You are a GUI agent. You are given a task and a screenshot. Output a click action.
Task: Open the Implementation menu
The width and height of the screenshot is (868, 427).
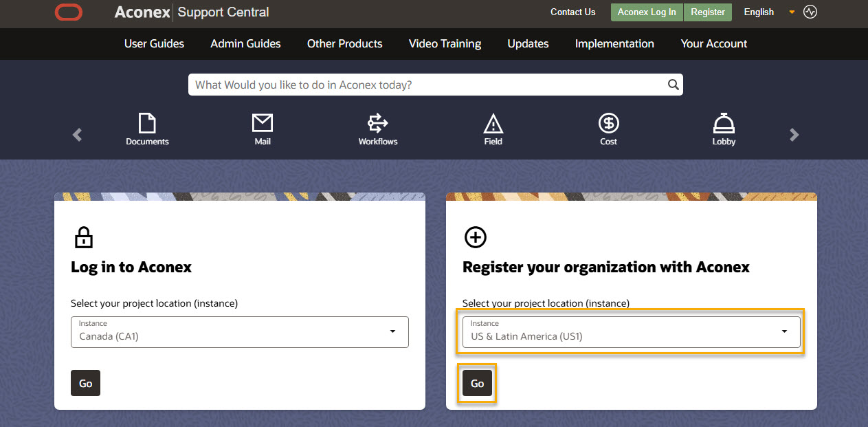[614, 43]
